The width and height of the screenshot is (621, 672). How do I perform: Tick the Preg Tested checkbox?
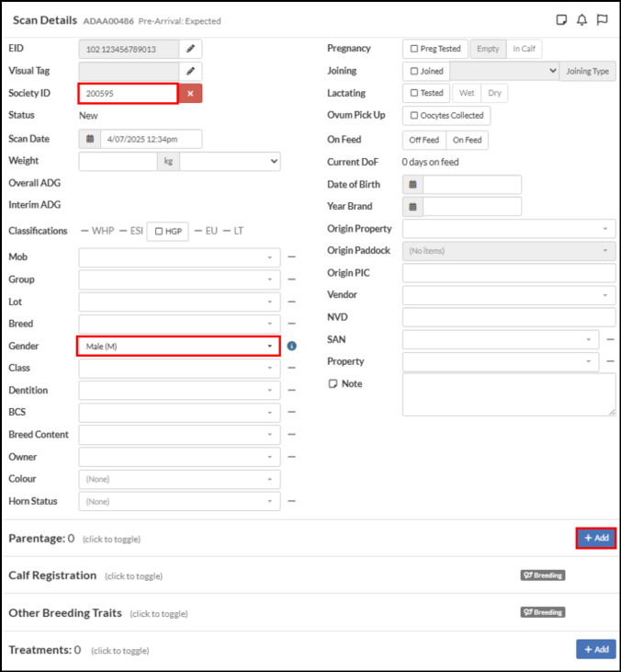[414, 49]
